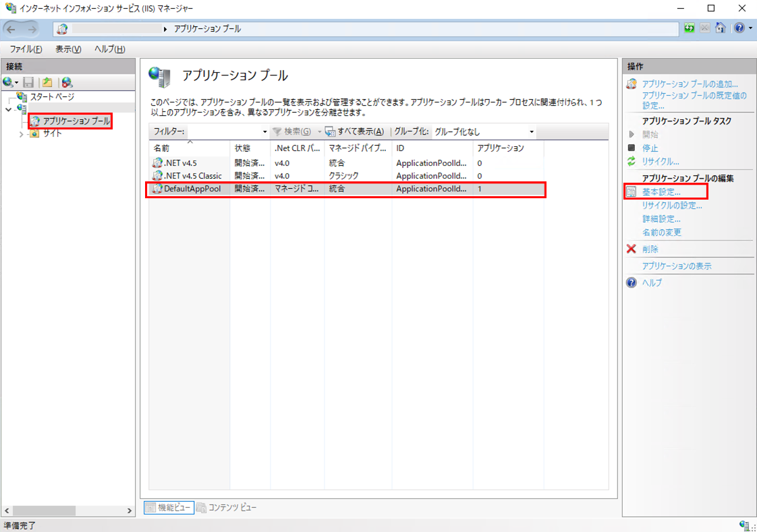Screen dimensions: 757x532
Task: Click the up folder icon in connections toolbar
Action: click(x=47, y=82)
